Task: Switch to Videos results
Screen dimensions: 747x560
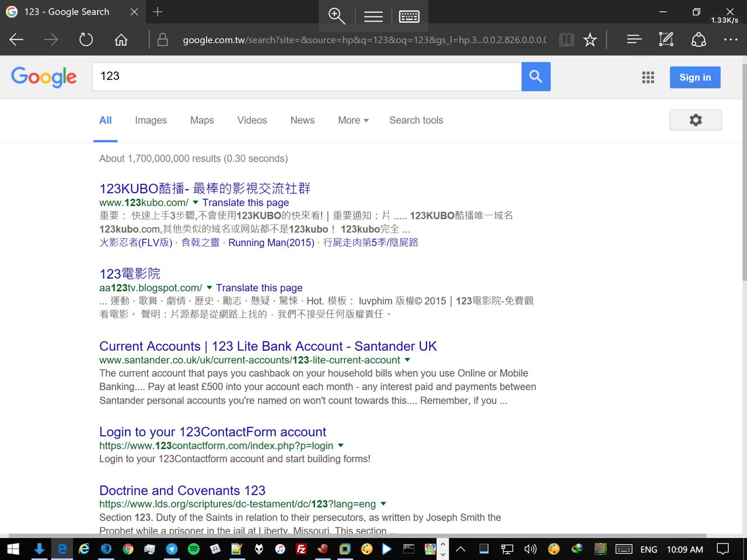Action: point(252,120)
